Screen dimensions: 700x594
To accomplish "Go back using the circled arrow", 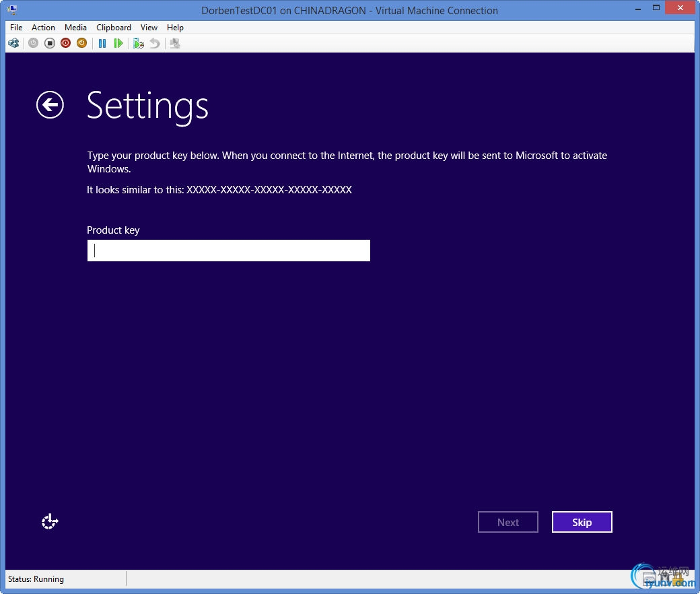I will click(x=50, y=105).
